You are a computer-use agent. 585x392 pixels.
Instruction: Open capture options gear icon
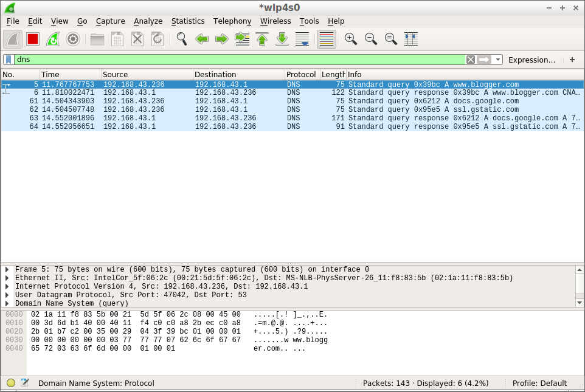(73, 39)
